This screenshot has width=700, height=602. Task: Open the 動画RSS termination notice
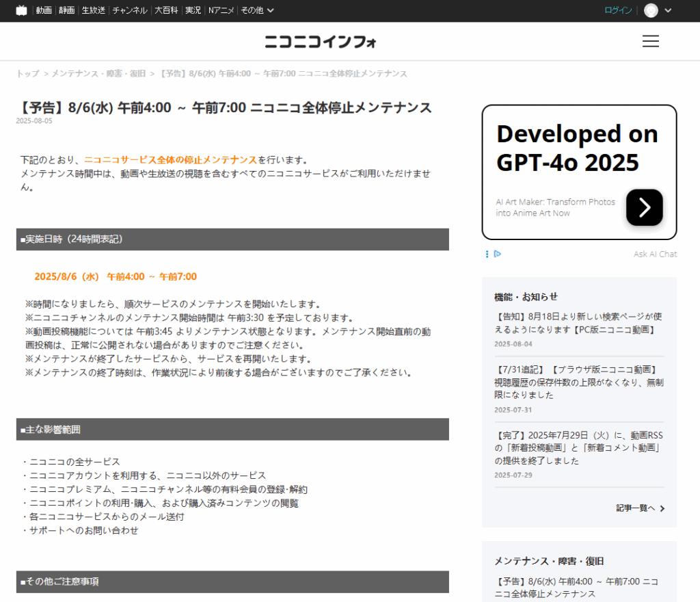point(579,448)
